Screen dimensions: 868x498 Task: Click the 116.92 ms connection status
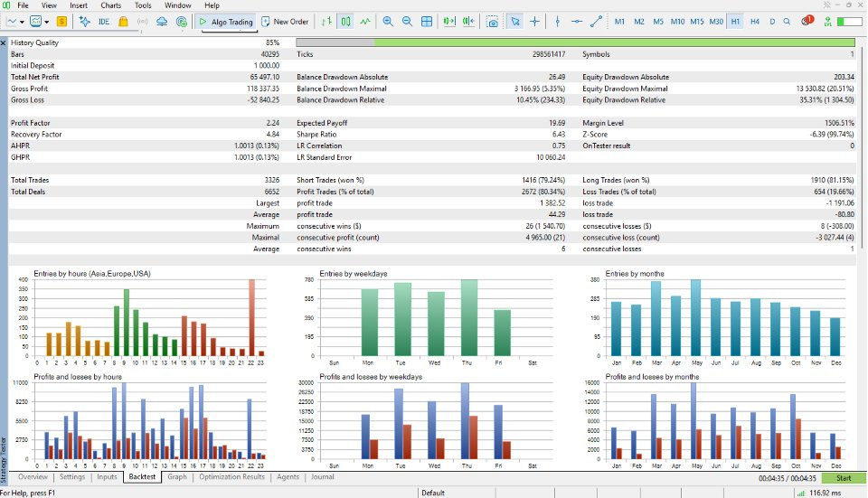(x=819, y=493)
